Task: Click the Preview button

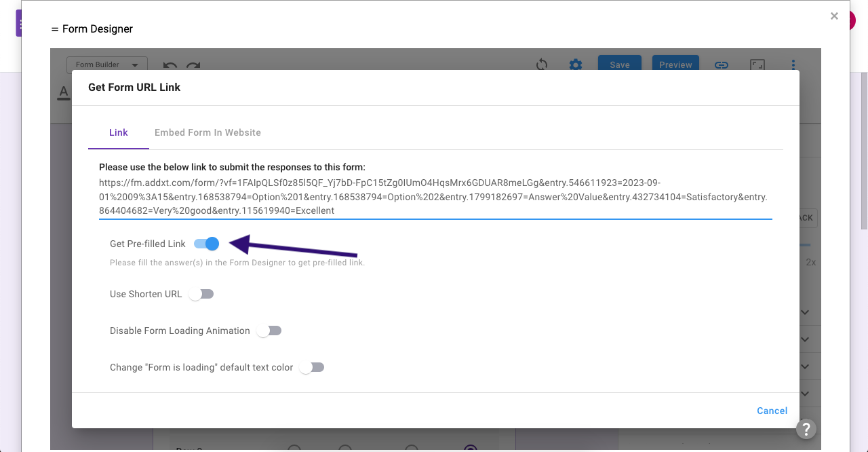Action: (676, 64)
